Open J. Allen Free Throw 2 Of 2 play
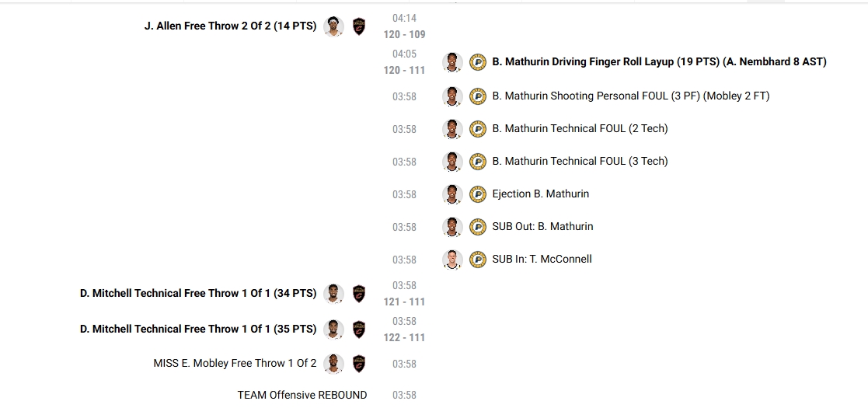The height and width of the screenshot is (408, 868). click(230, 26)
